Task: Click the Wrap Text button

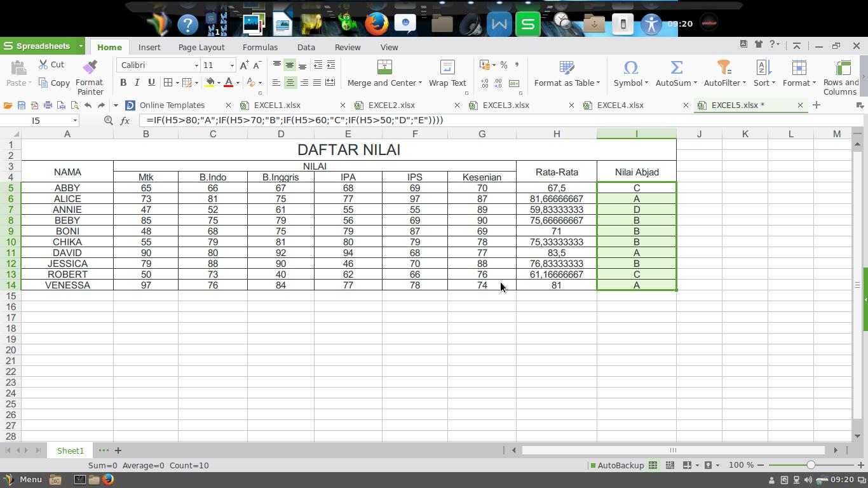Action: pyautogui.click(x=447, y=72)
